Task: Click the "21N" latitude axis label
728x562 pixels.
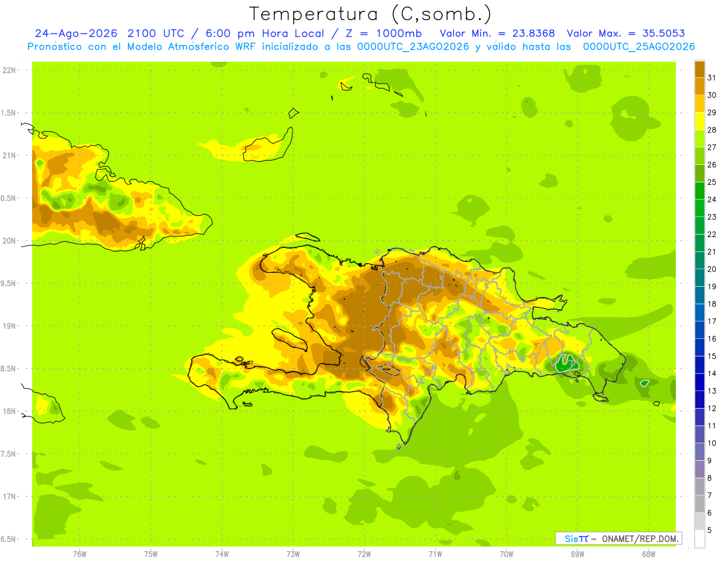Action: [x=8, y=156]
